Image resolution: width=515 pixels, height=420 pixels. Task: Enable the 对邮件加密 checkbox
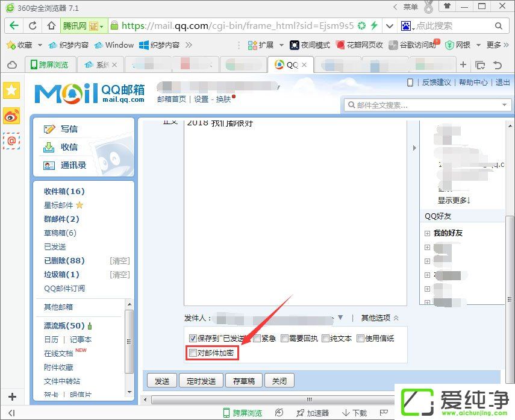[x=193, y=354]
